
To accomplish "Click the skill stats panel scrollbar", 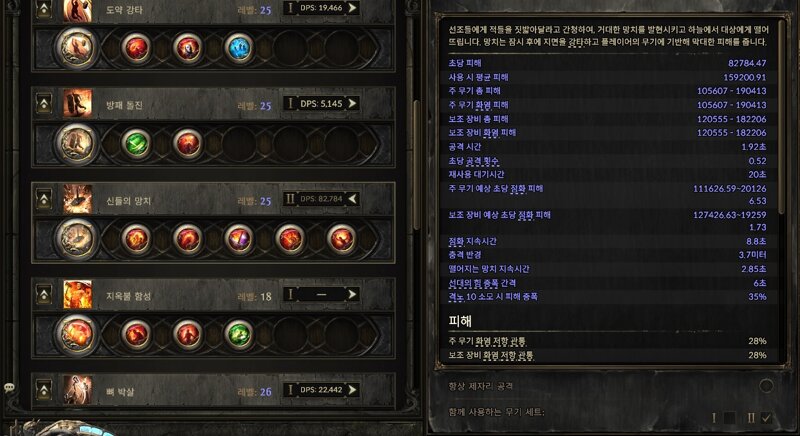I will tap(781, 117).
